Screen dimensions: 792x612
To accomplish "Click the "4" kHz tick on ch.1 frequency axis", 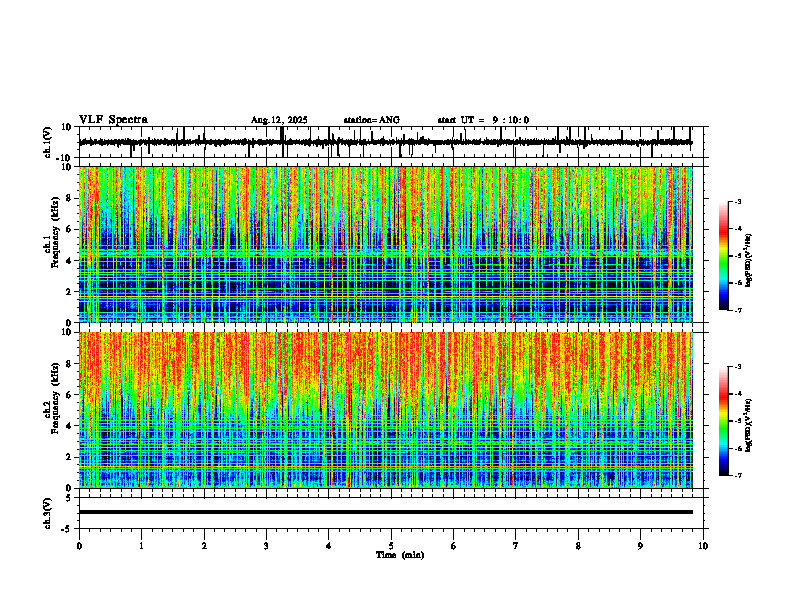I will (70, 261).
